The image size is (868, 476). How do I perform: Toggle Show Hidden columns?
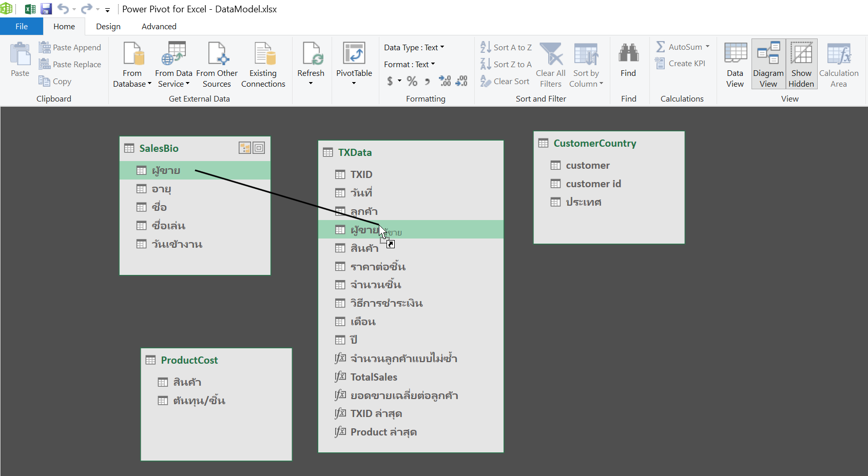(x=801, y=64)
